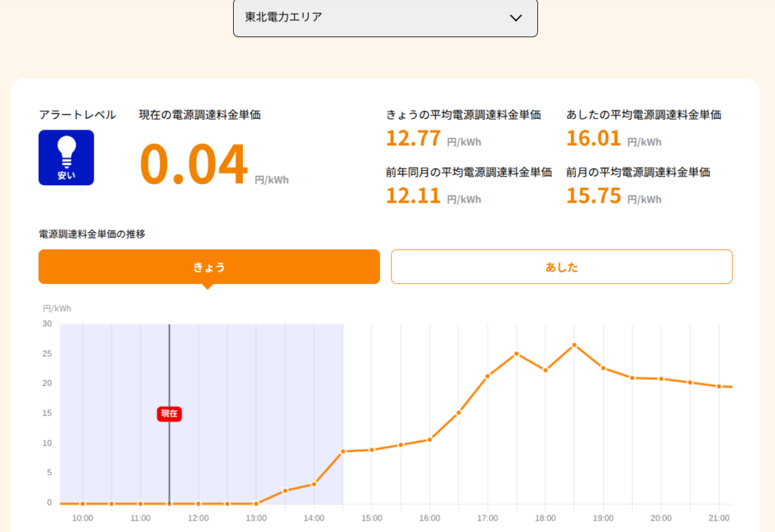Click previous year same month price 12.11
775x532 pixels.
(x=413, y=195)
